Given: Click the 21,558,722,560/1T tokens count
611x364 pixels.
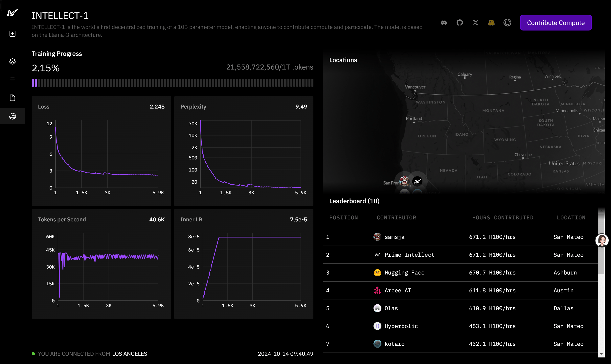Looking at the screenshot, I should tap(270, 67).
